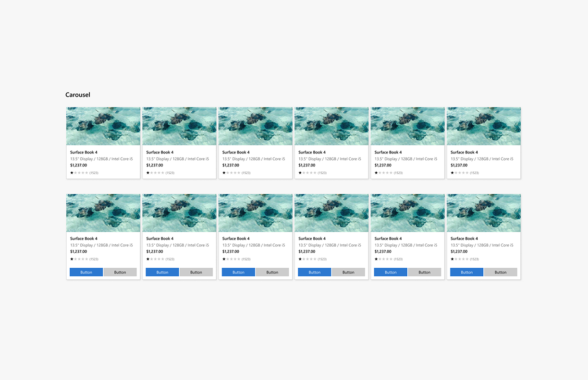The image size is (588, 380).
Task: Open stingray image on fifth top-row card
Action: coord(407,126)
